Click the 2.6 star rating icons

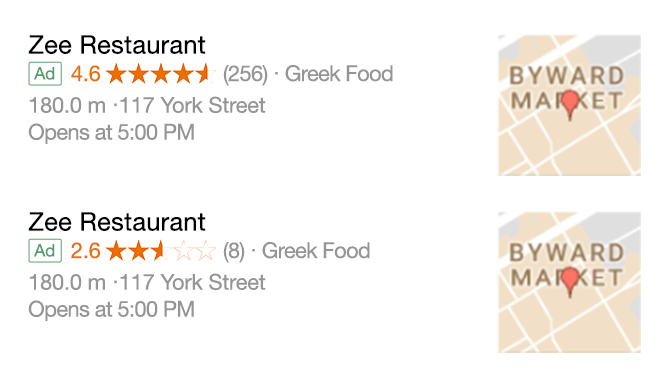pos(161,250)
